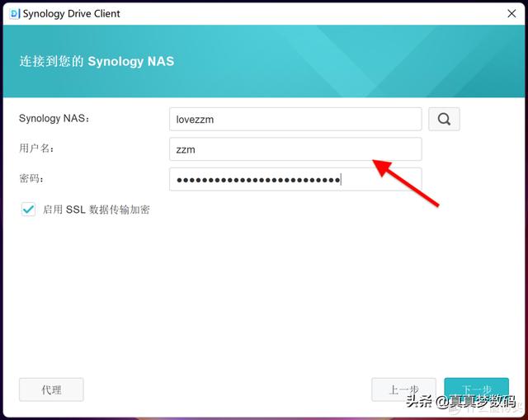
Task: Toggle the 启用 SSL 数据传输加密 checkbox
Action: pos(28,210)
